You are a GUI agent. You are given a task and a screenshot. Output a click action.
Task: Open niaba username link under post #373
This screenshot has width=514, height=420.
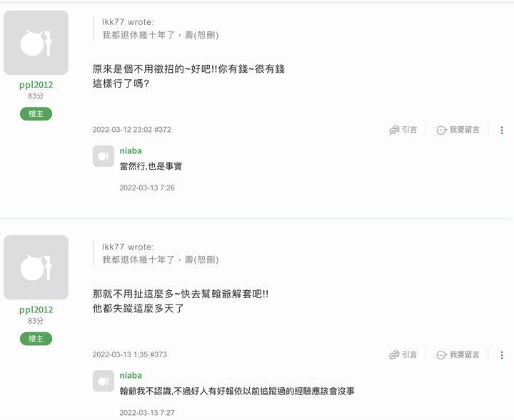pos(131,376)
